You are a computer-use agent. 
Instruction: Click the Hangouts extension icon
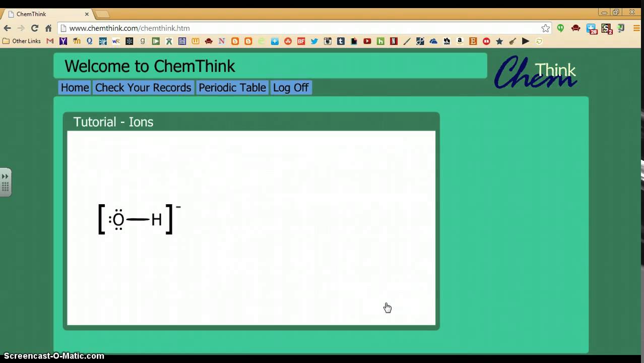(x=560, y=28)
